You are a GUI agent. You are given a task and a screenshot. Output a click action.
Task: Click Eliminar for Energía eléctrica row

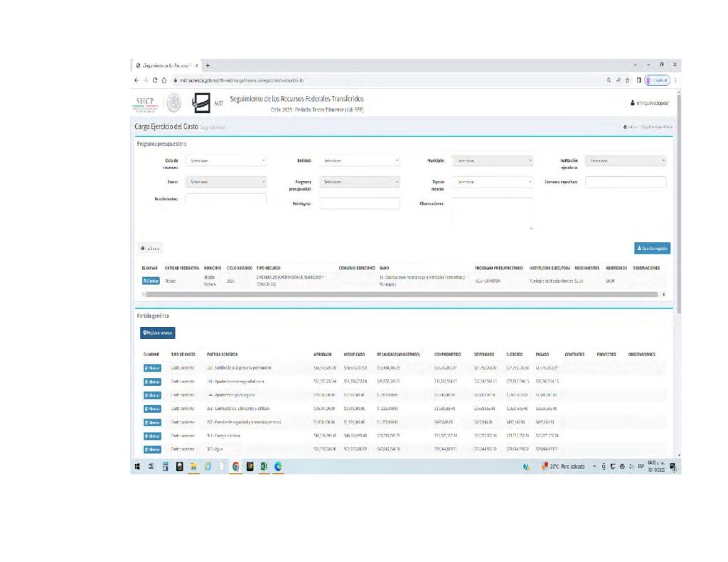click(152, 436)
